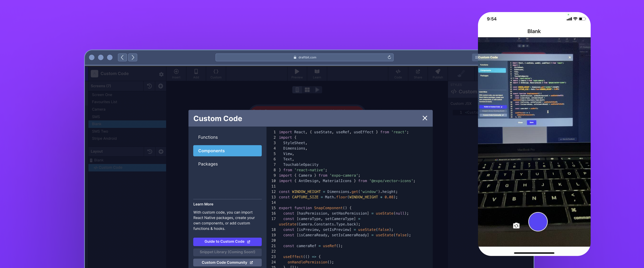Close the Custom Code dialog
Image resolution: width=644 pixels, height=268 pixels.
tap(425, 118)
